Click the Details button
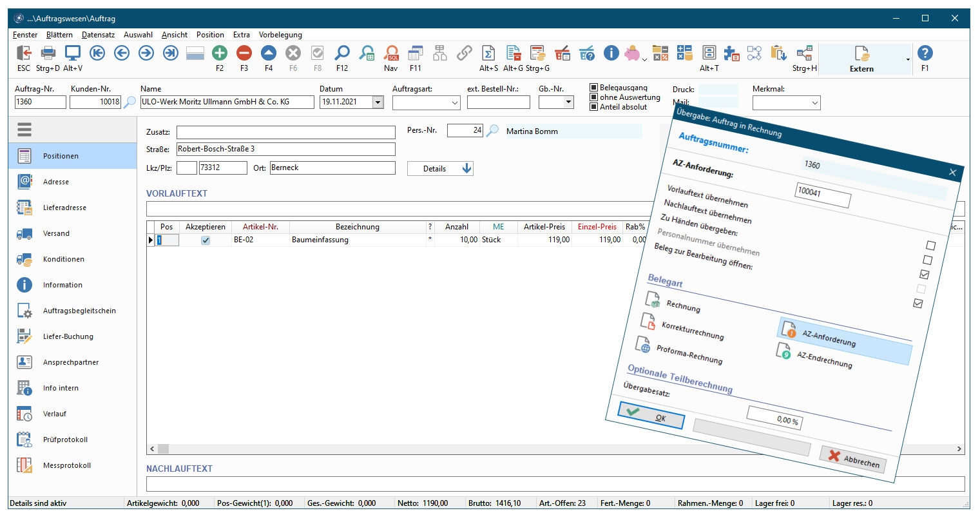The height and width of the screenshot is (522, 980). [440, 169]
